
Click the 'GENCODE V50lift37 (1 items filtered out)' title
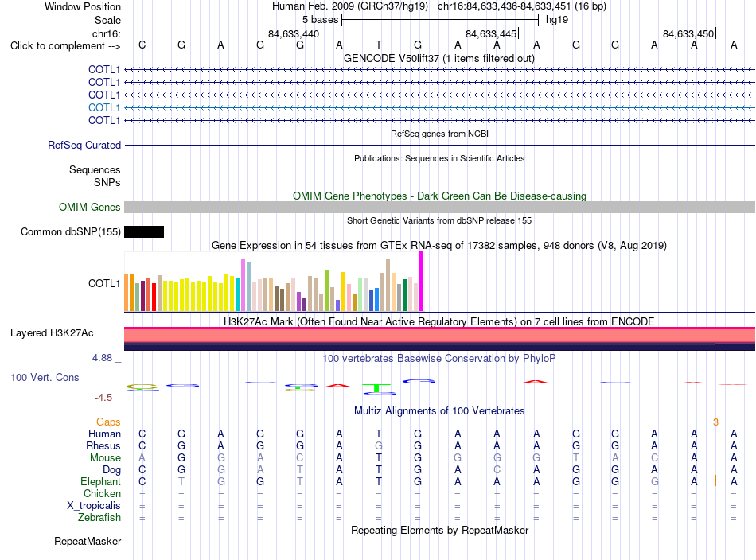pyautogui.click(x=439, y=59)
